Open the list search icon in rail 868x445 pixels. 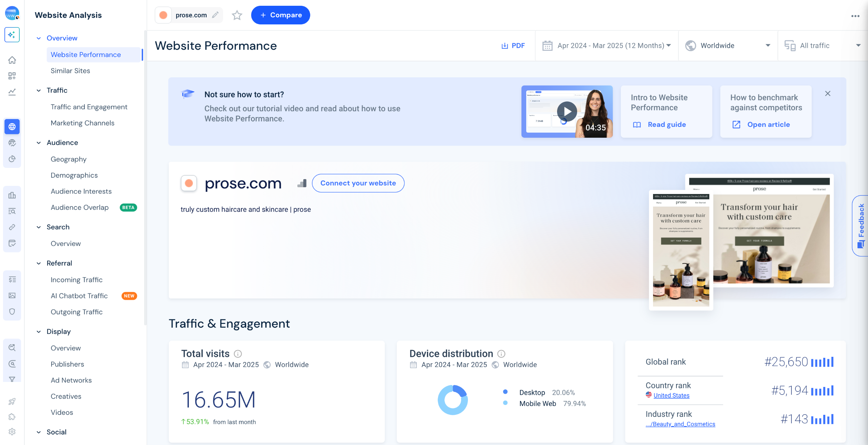[12, 211]
